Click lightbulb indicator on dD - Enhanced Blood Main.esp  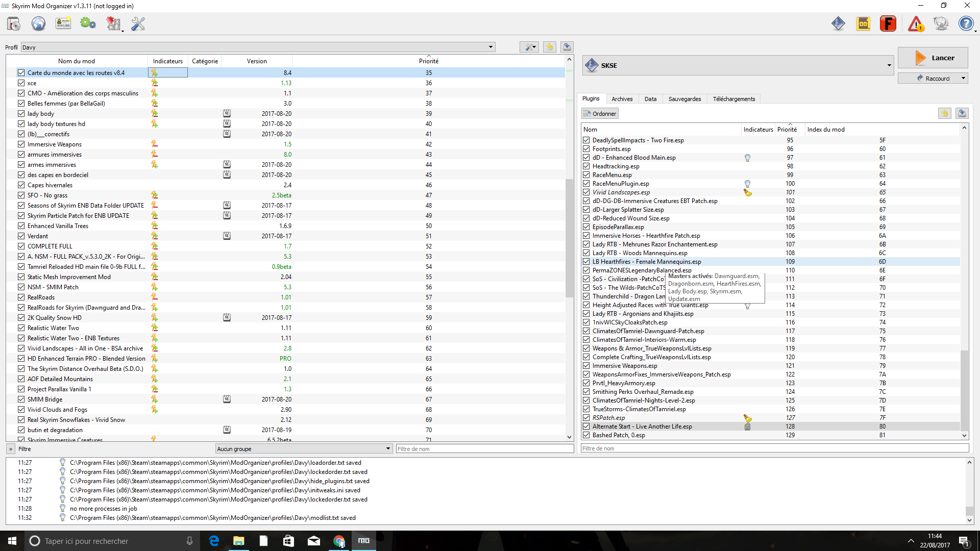747,158
